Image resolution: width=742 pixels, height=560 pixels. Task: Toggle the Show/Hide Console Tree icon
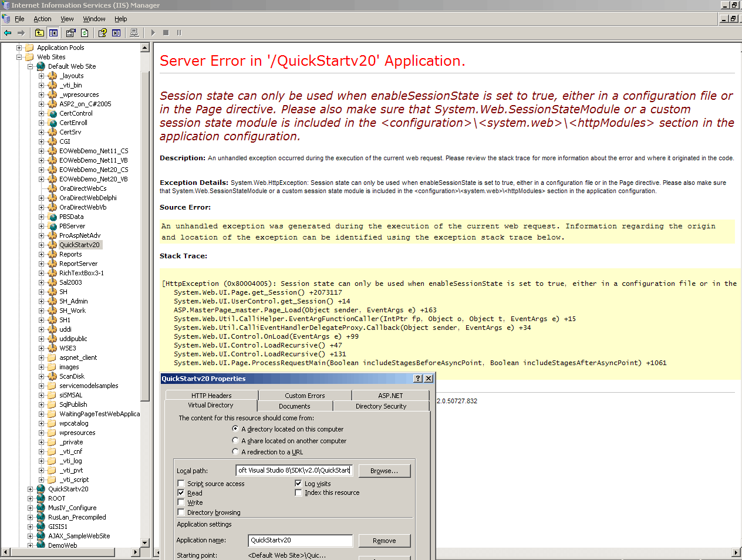pos(53,33)
